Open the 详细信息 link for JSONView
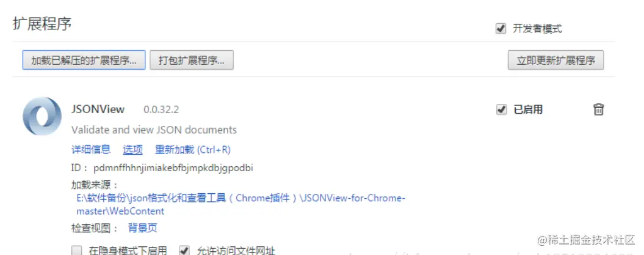Screen dimensions: 644x255 coord(91,150)
